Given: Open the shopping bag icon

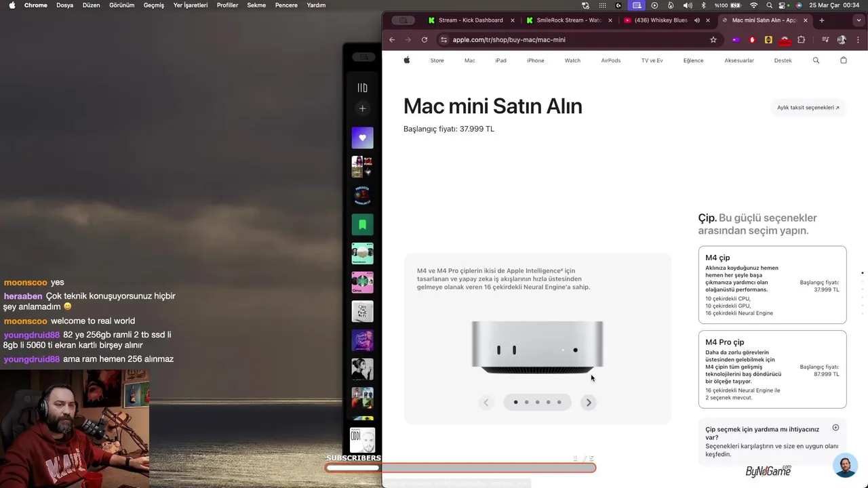Looking at the screenshot, I should point(844,60).
